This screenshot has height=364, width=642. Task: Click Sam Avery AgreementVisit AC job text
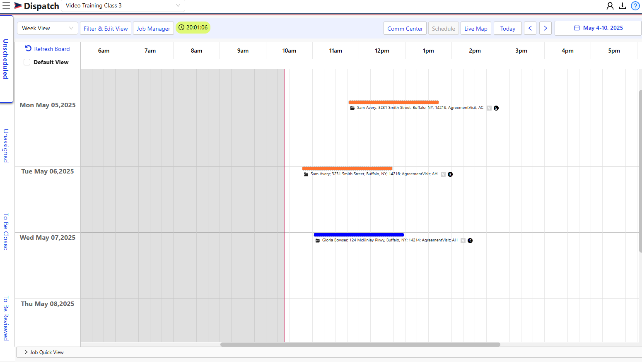(420, 108)
